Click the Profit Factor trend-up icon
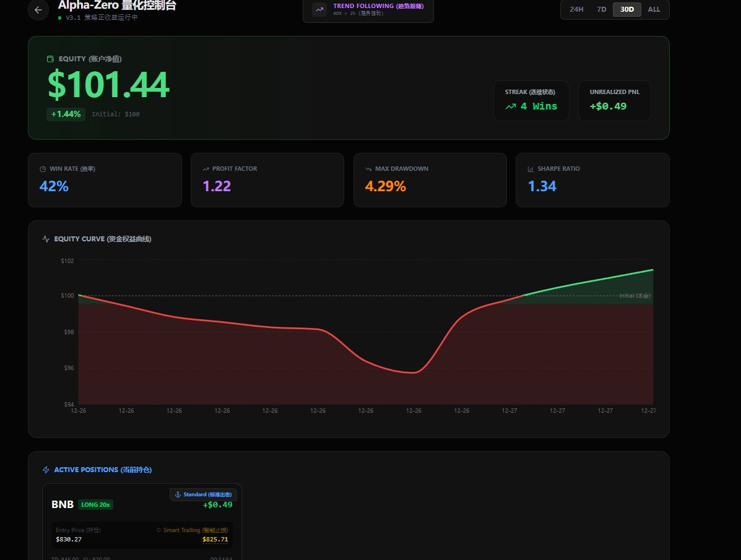741x560 pixels. pyautogui.click(x=206, y=169)
